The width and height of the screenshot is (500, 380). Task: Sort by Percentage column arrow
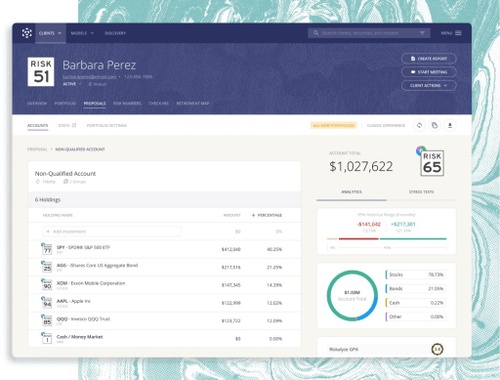point(253,215)
